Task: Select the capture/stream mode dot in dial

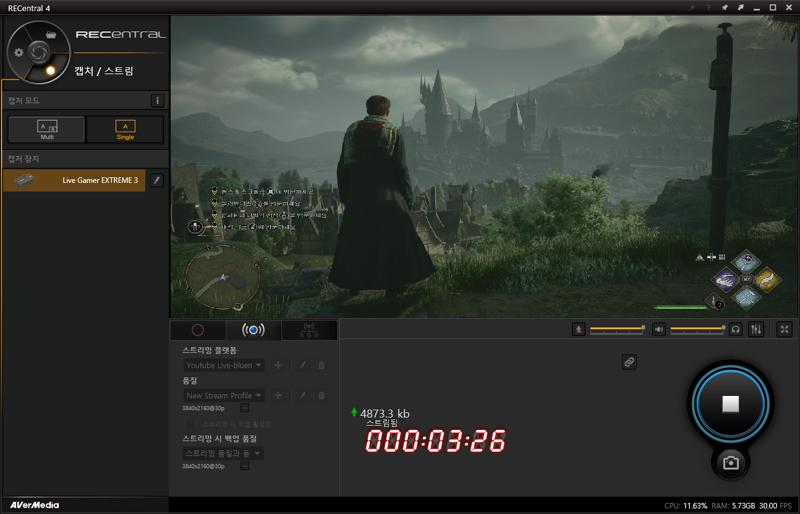Action: click(x=51, y=70)
